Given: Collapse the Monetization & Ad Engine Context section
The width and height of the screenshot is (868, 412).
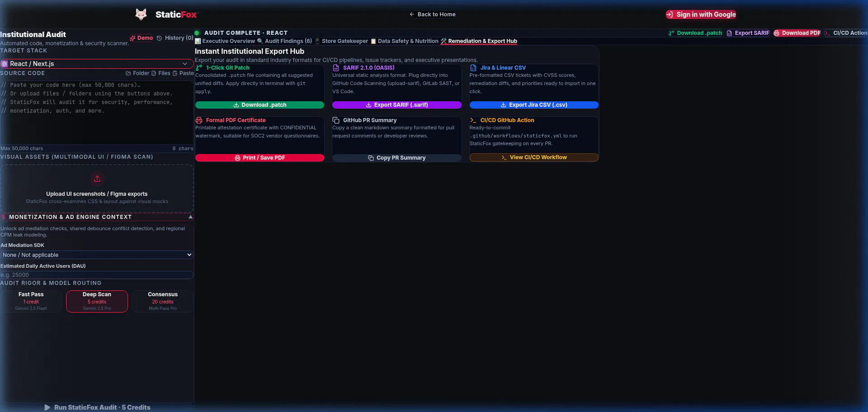Looking at the screenshot, I should [x=97, y=217].
